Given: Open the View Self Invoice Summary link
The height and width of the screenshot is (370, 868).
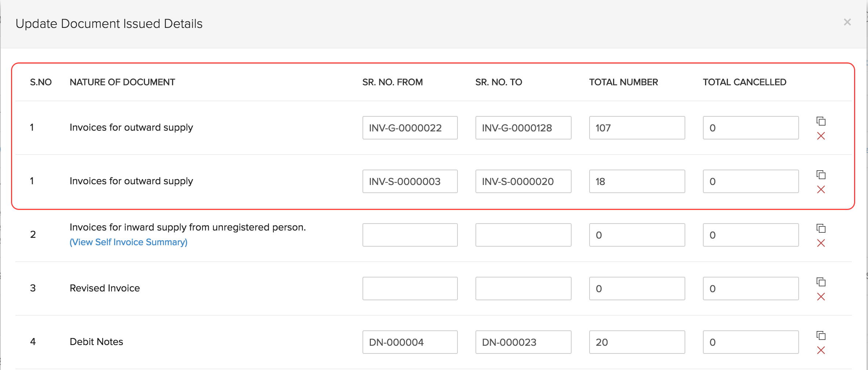Looking at the screenshot, I should pos(128,242).
